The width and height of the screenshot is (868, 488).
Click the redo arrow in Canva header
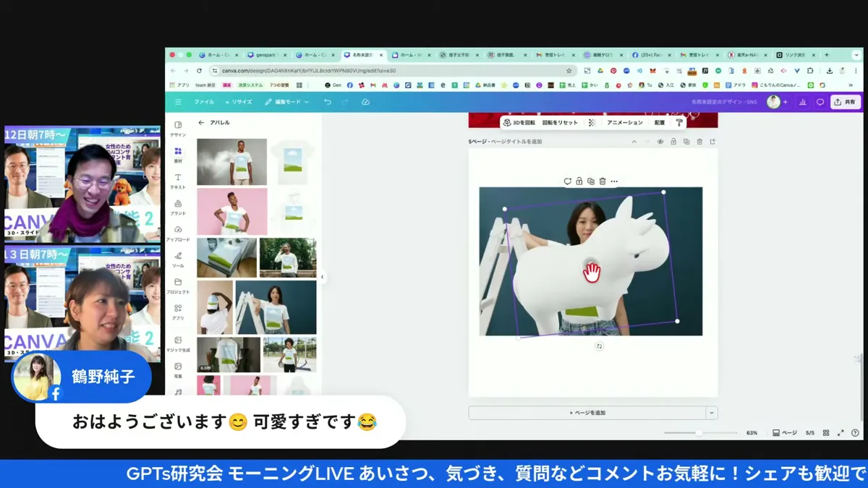(345, 102)
